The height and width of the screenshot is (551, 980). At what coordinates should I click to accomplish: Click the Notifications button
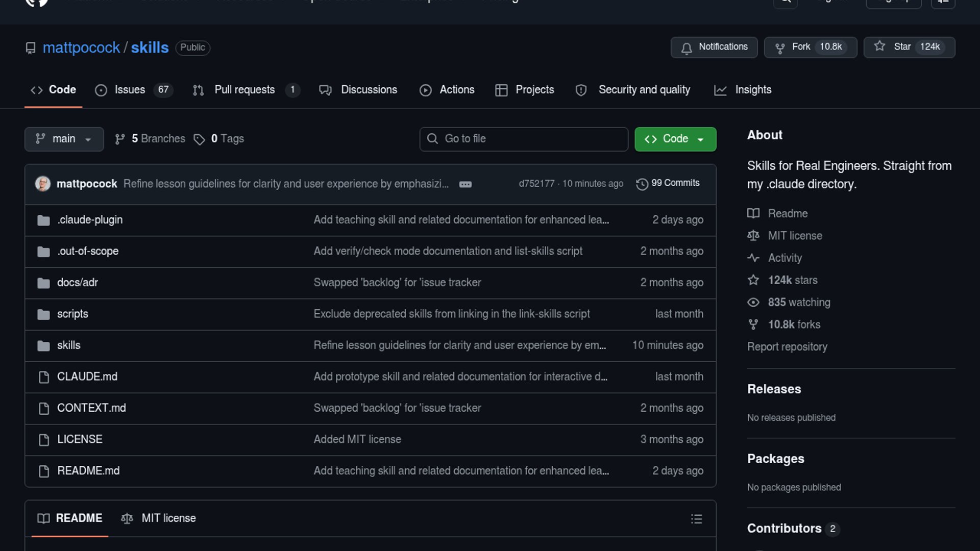[714, 47]
